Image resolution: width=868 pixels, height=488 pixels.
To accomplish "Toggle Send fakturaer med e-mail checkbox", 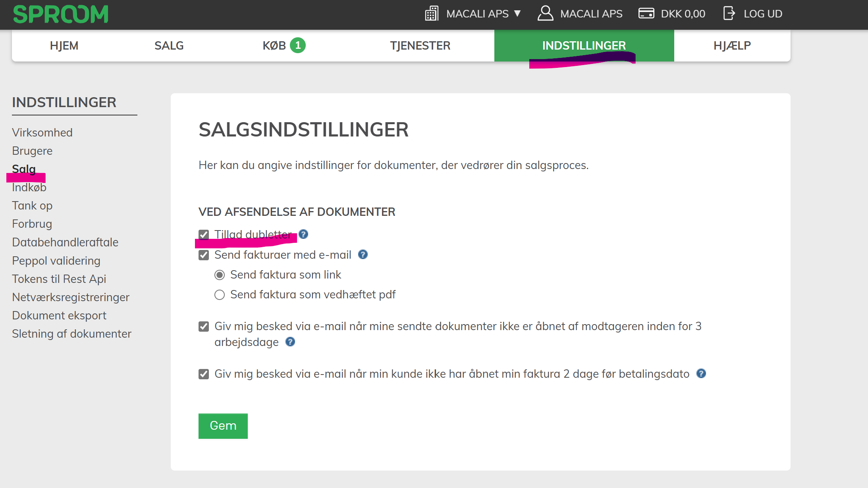I will click(x=204, y=255).
